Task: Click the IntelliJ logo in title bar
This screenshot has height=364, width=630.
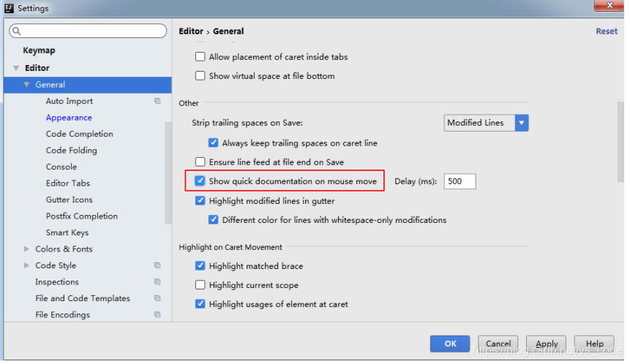Action: coord(9,8)
